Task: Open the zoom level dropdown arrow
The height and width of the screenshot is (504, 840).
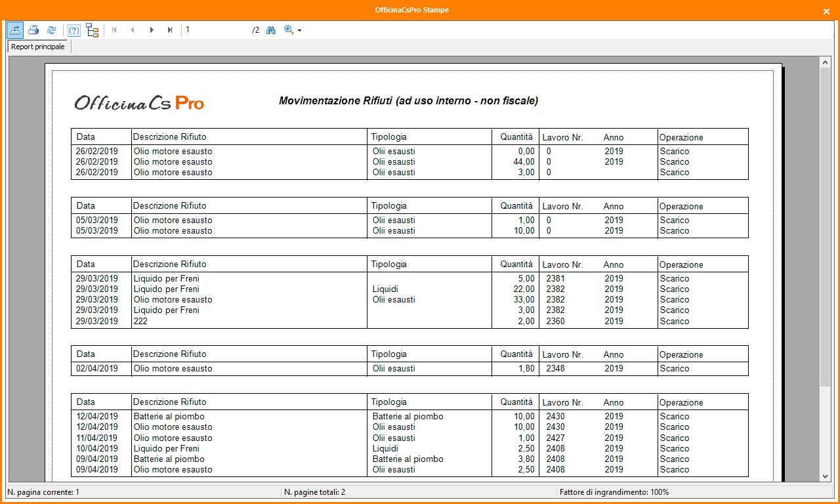Action: (300, 31)
